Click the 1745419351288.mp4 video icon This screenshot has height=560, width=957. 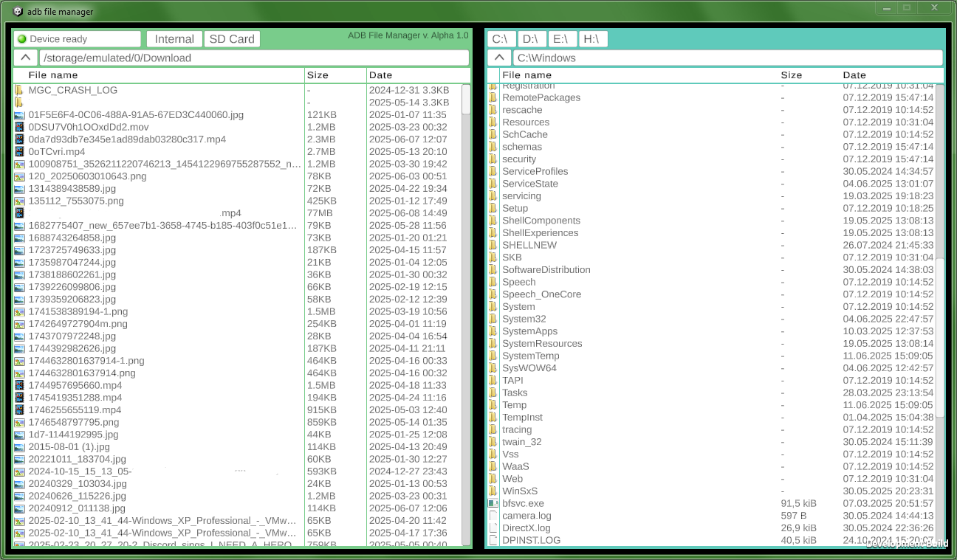(19, 398)
